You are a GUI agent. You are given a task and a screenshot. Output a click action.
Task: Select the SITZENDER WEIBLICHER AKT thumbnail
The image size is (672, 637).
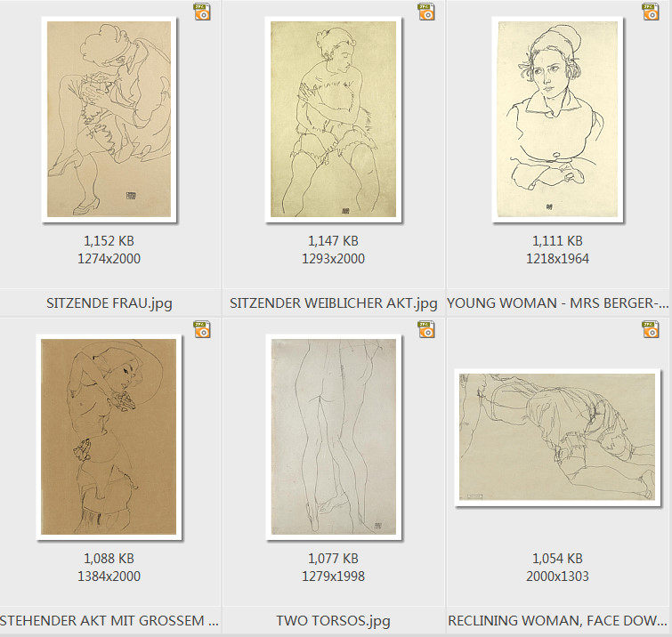click(334, 119)
